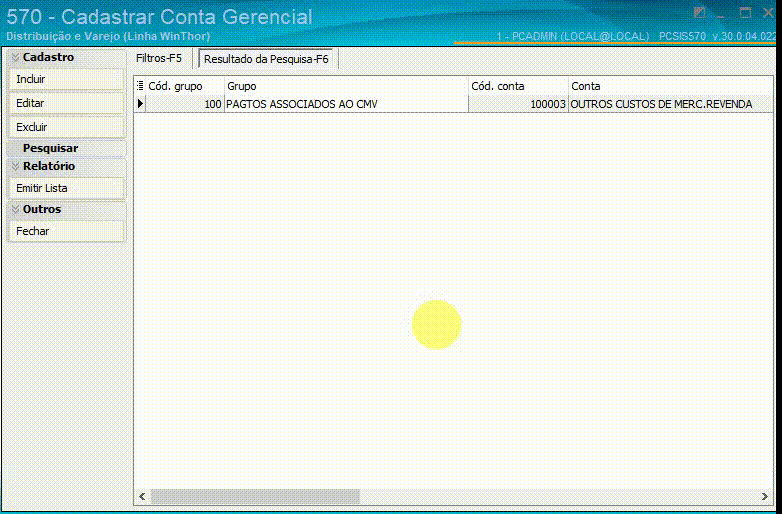Select cell OUTROS CUSTOS DE MERC.REVENDA
782x514 pixels.
[x=670, y=104]
